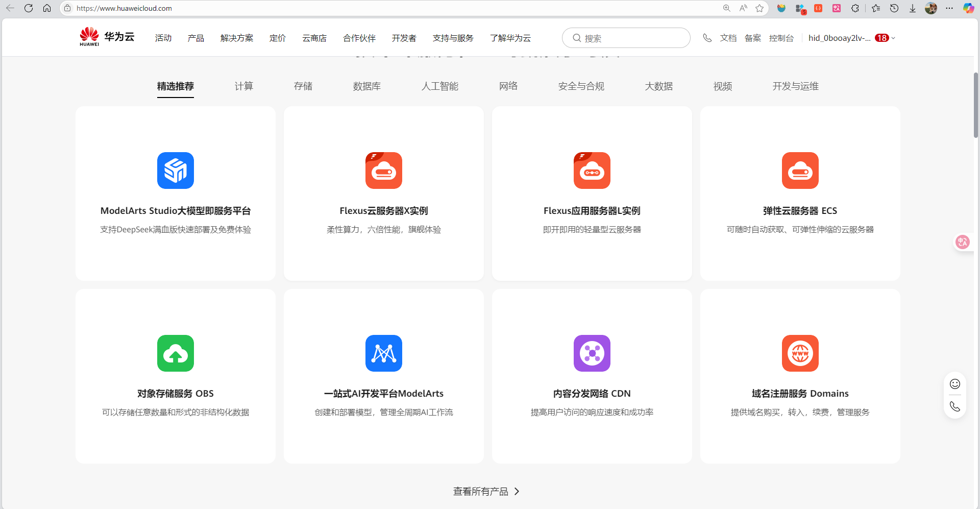This screenshot has width=980, height=509.
Task: Open browser downloads arrow icon
Action: pyautogui.click(x=913, y=8)
